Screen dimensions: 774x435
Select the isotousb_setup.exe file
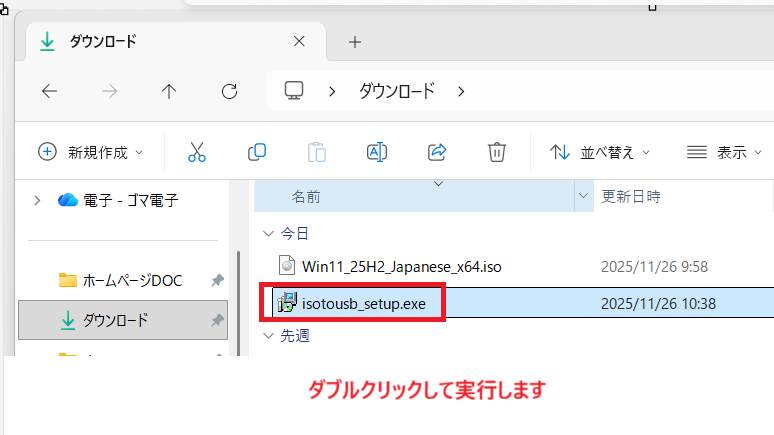(370, 302)
